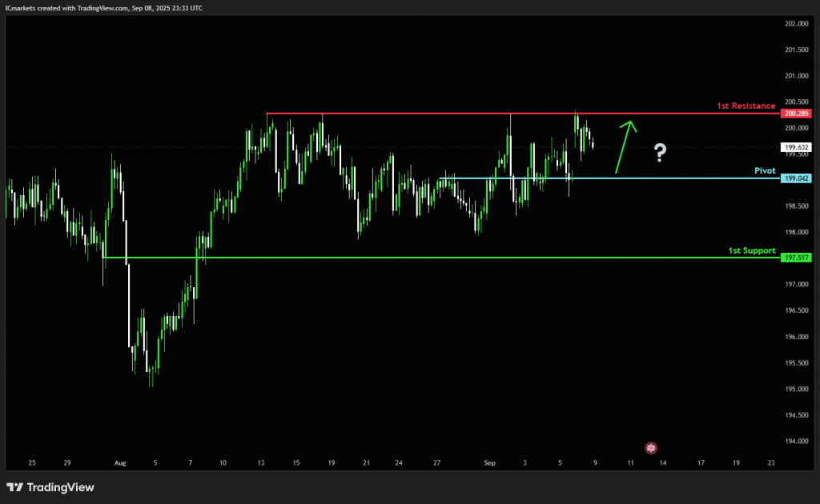Click the 200.000 price axis label
The height and width of the screenshot is (504, 820).
click(x=797, y=128)
